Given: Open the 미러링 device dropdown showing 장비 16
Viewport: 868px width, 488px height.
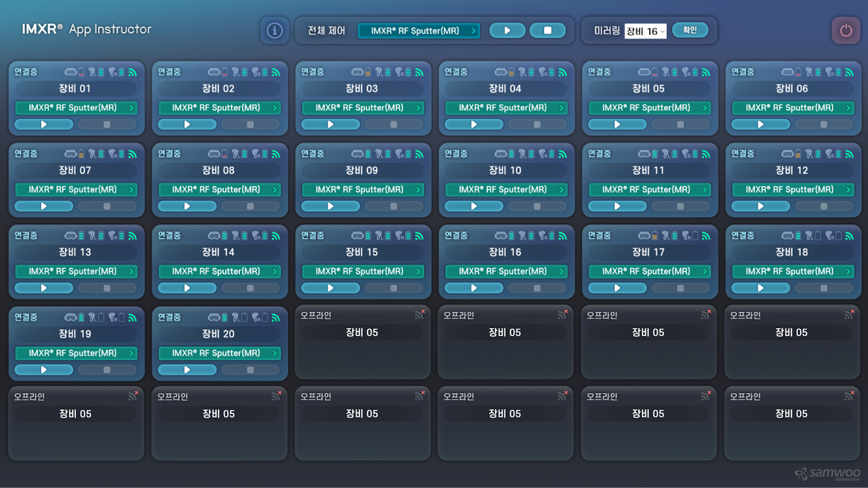Looking at the screenshot, I should [645, 31].
